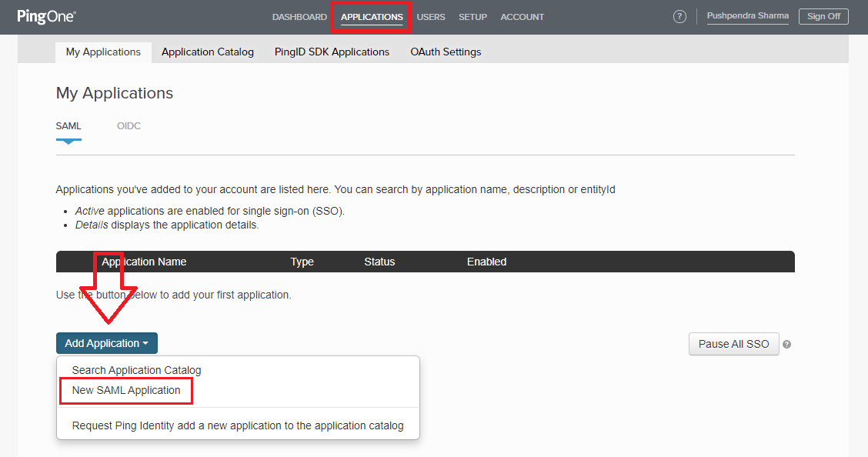Click the Pause All SSO button

[733, 344]
